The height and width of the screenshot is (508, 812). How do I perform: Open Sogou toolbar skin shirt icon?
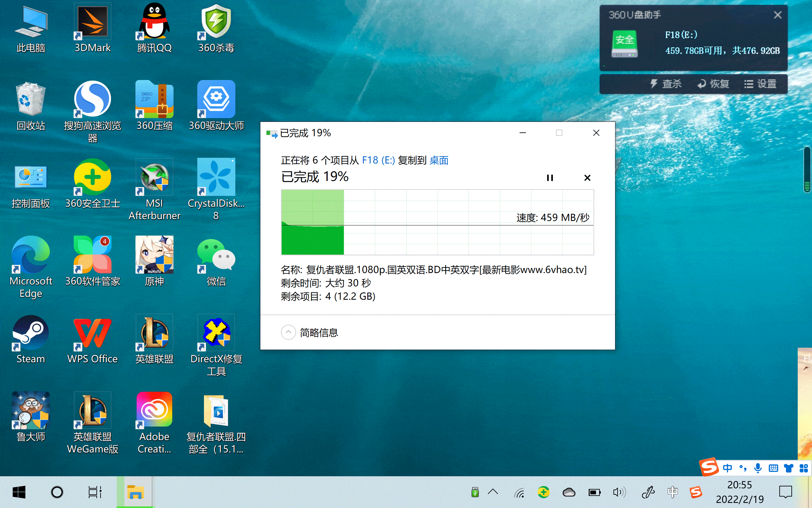(789, 468)
